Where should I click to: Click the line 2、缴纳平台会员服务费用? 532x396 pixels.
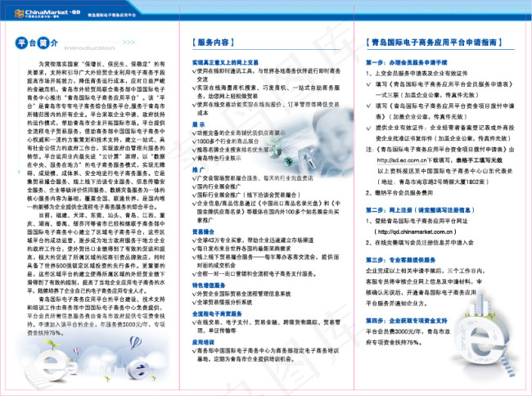[x=399, y=193]
